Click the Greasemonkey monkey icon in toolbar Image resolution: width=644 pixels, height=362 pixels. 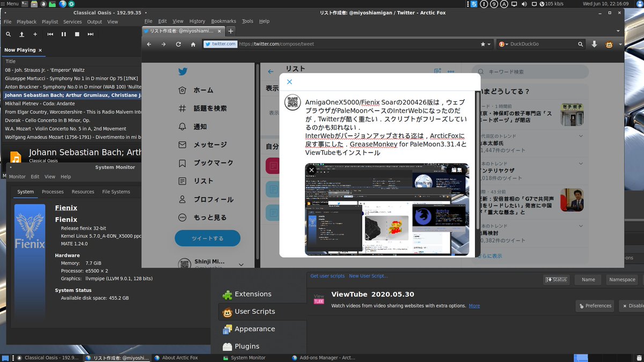[x=610, y=44]
